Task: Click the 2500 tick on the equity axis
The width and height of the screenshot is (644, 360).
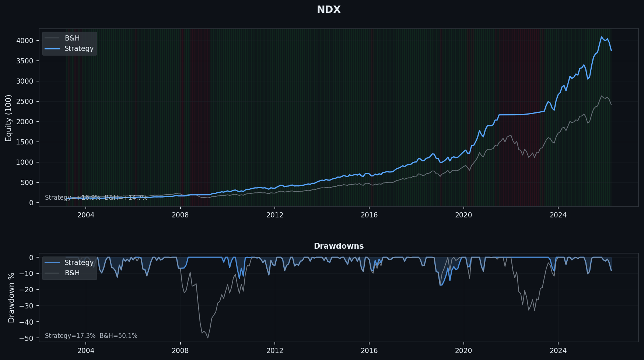Action: point(25,101)
